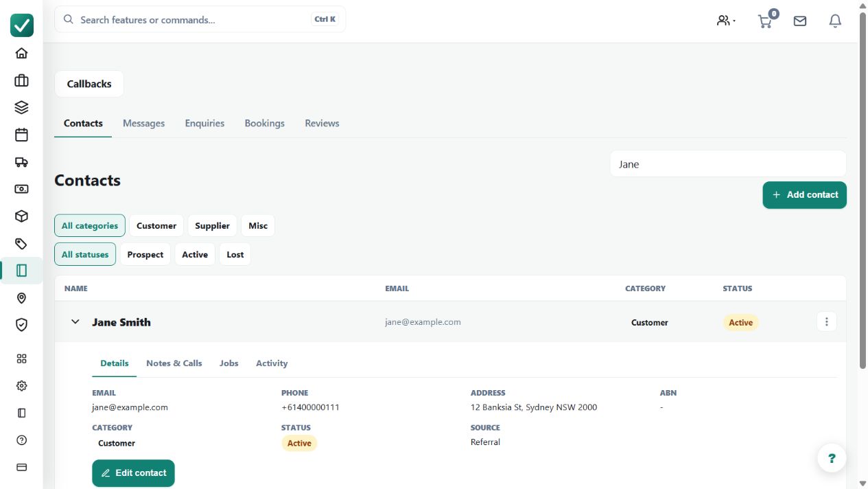Open the users account dropdown in header
This screenshot has width=868, height=489.
(726, 21)
